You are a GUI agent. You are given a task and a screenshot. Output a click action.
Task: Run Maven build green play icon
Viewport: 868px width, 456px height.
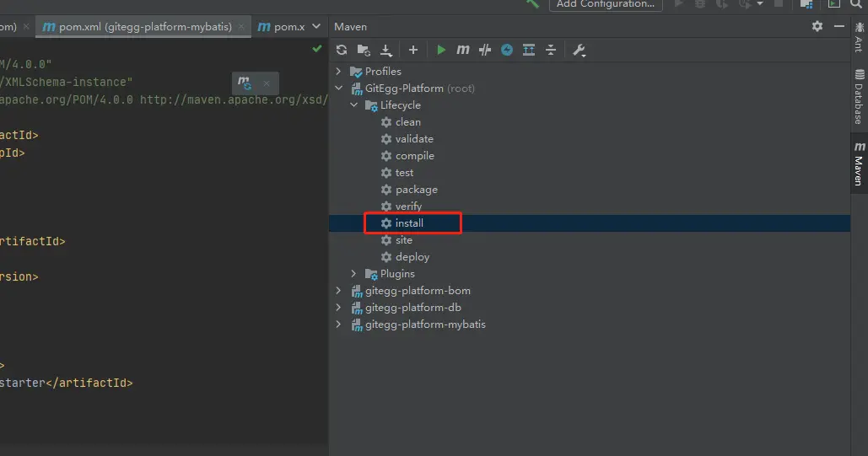tap(441, 50)
